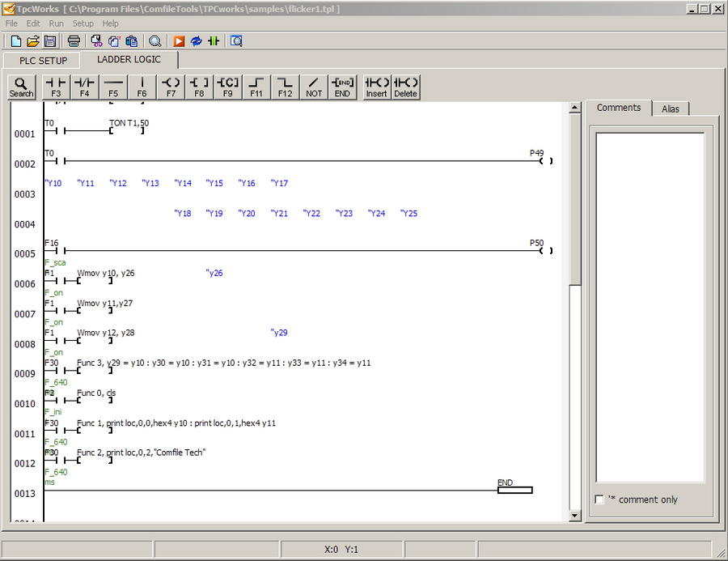Open a file with the folder icon
Screen dimensions: 728x561
pos(33,41)
